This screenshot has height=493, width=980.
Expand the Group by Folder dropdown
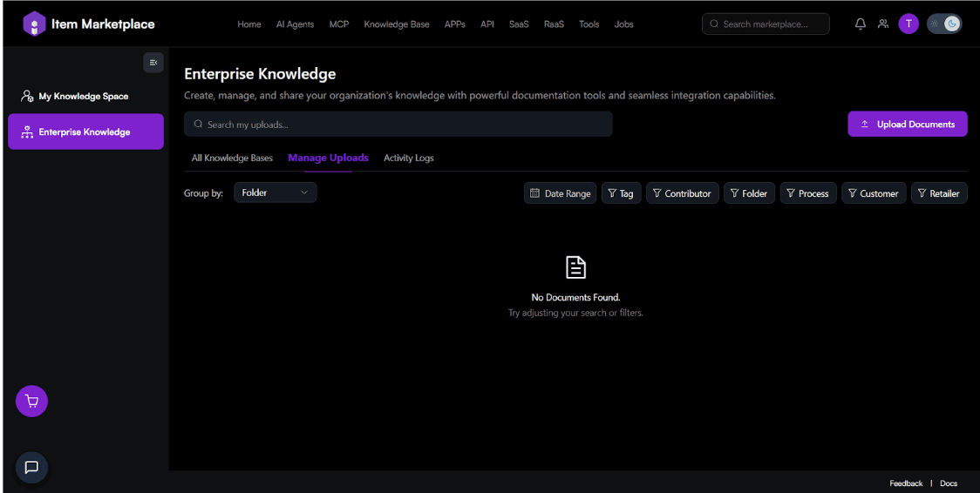pyautogui.click(x=275, y=192)
